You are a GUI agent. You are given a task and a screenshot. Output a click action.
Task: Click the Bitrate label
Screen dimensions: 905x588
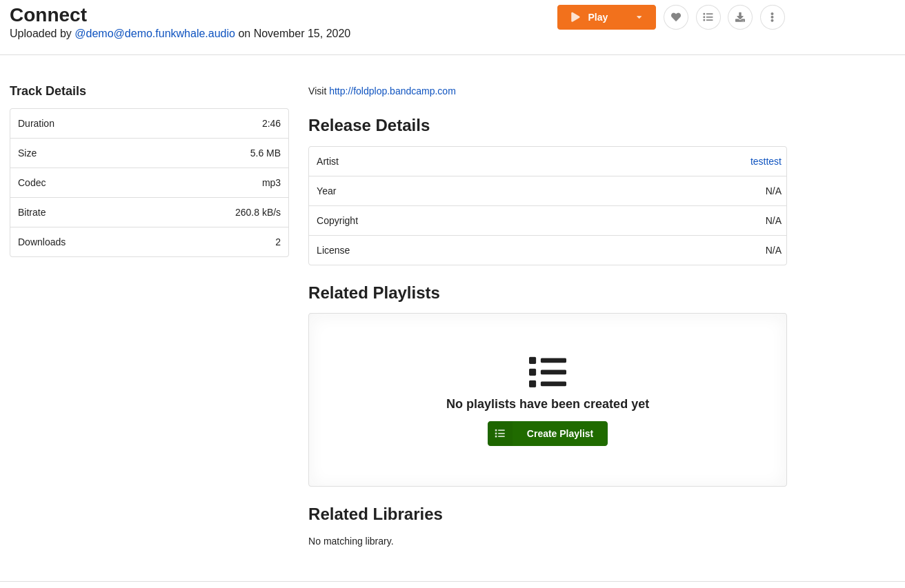pos(32,212)
